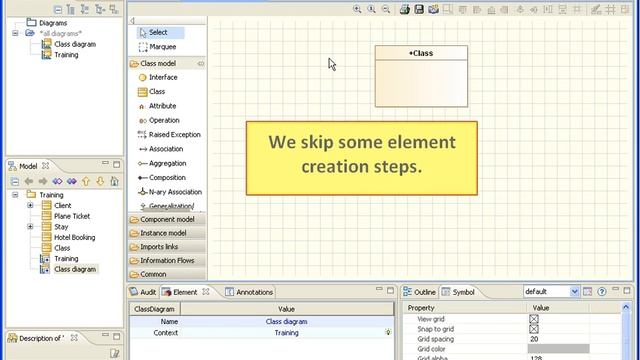This screenshot has width=640, height=360.
Task: Click the grey forward arrow in Model view
Action: [43, 181]
